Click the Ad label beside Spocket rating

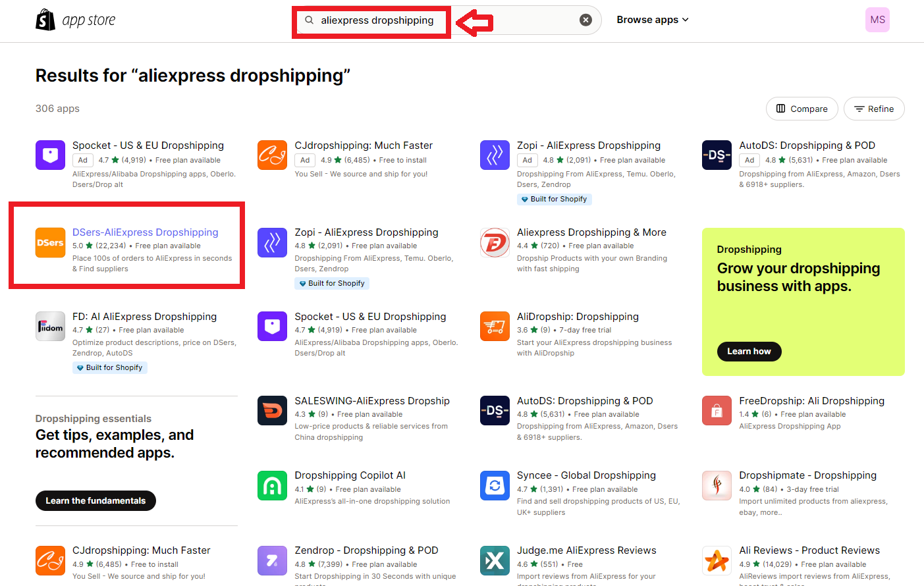tap(82, 160)
